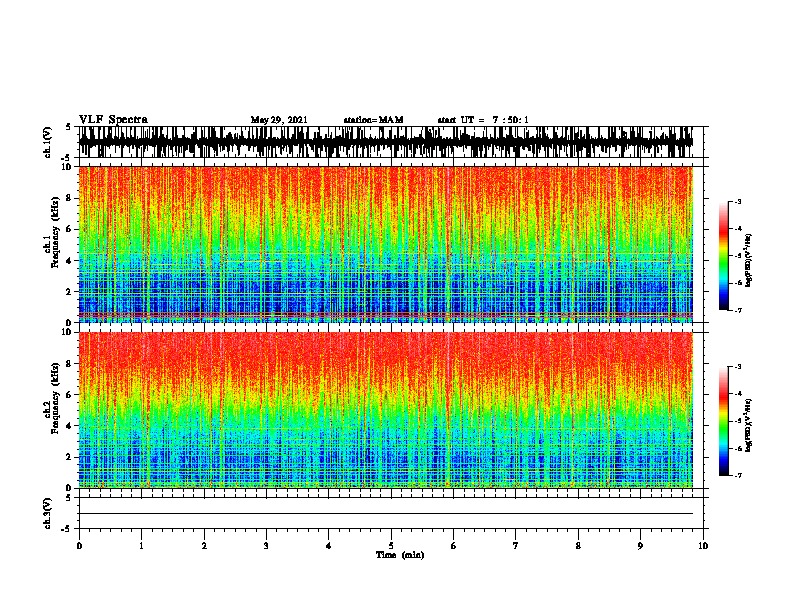Click the ch.1 colorbar log(PSD) label

point(749,260)
